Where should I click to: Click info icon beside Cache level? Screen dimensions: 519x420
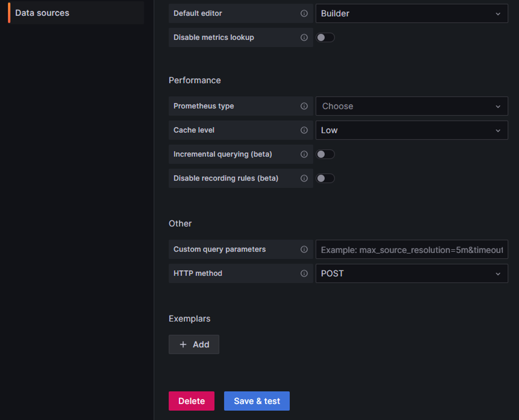(x=304, y=130)
